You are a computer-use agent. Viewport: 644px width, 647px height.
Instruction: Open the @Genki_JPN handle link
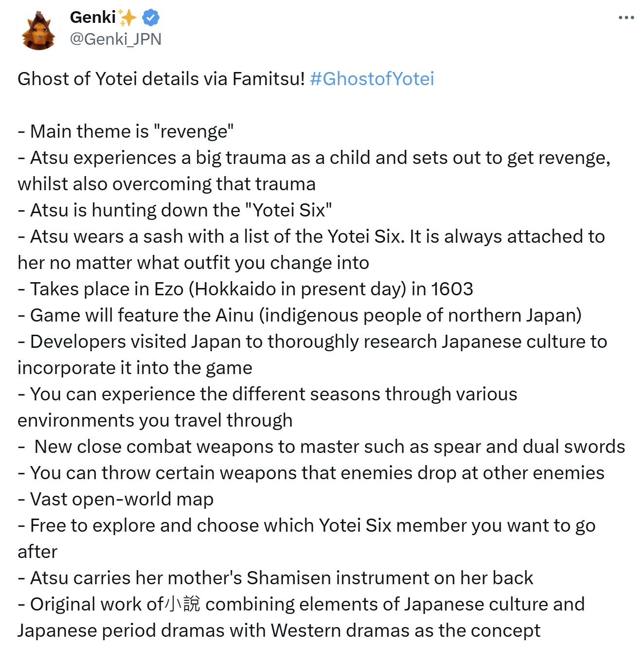tap(115, 39)
